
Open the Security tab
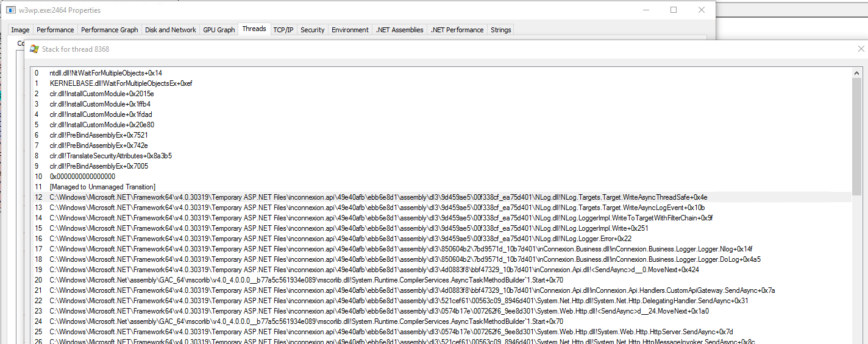pos(313,30)
